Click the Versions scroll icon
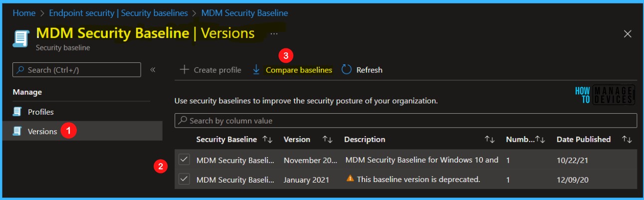644x200 pixels. (x=17, y=131)
